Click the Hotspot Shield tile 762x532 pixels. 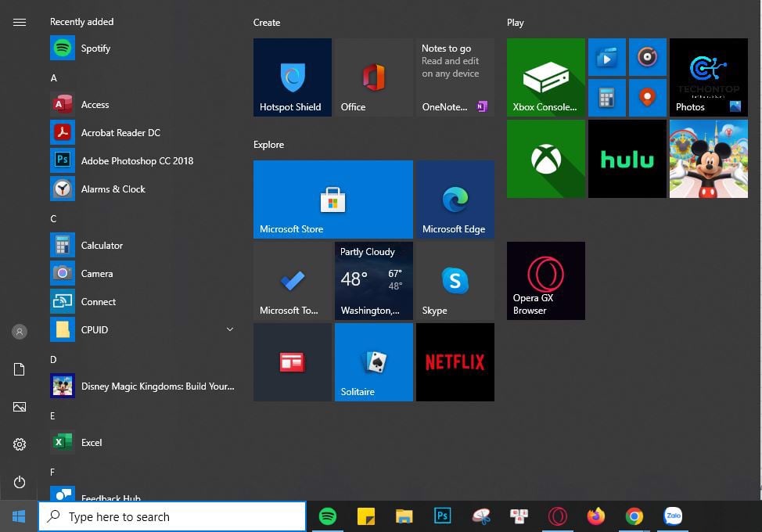pyautogui.click(x=293, y=77)
